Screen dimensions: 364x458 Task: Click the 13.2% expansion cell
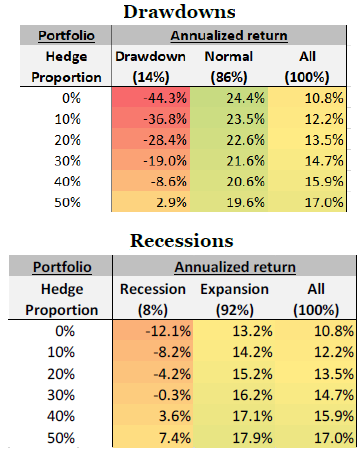(x=234, y=331)
